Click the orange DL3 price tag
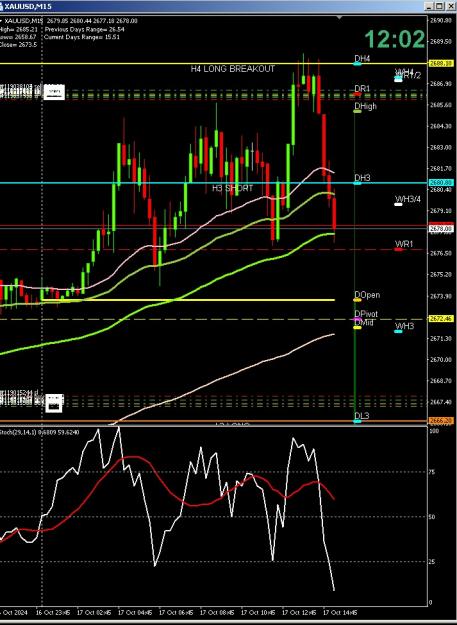Image resolution: width=457 pixels, height=625 pixels. [441, 421]
